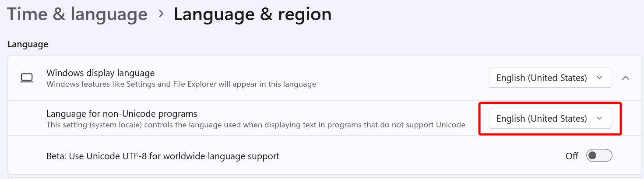644x179 pixels.
Task: Click the empty middle of the Unicode UTF-8 row
Action: pos(416,156)
